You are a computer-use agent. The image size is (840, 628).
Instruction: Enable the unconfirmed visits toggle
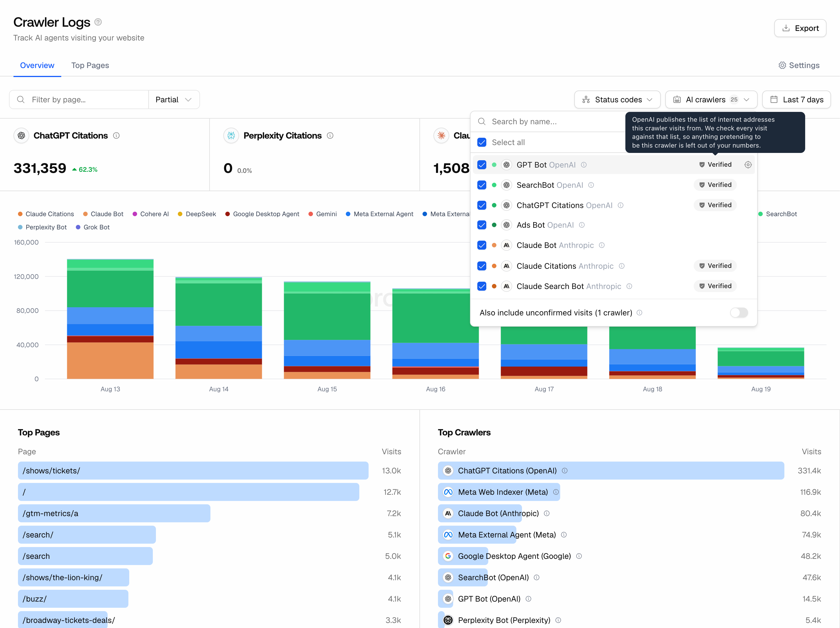pyautogui.click(x=739, y=312)
